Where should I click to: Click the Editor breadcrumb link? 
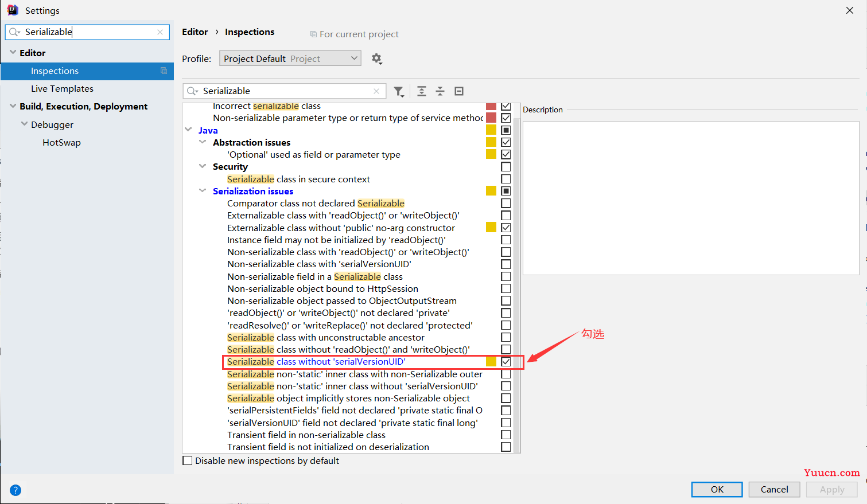coord(195,32)
